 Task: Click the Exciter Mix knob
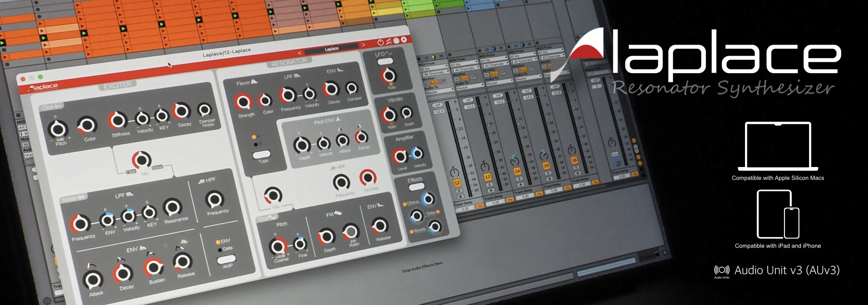(142, 159)
